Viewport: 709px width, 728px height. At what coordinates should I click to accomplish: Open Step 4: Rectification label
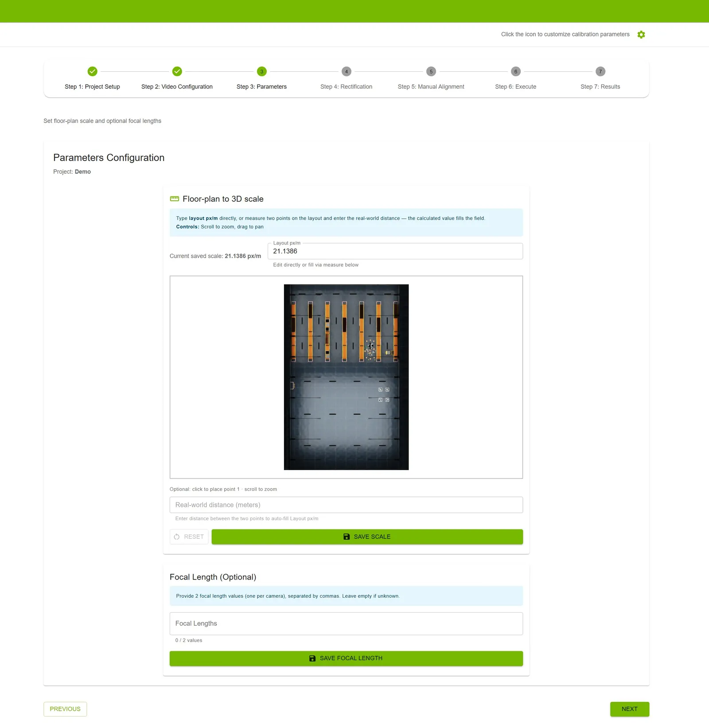point(347,87)
